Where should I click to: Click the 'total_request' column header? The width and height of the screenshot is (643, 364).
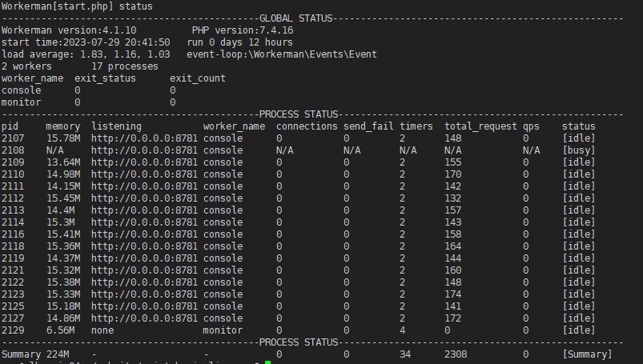point(480,126)
